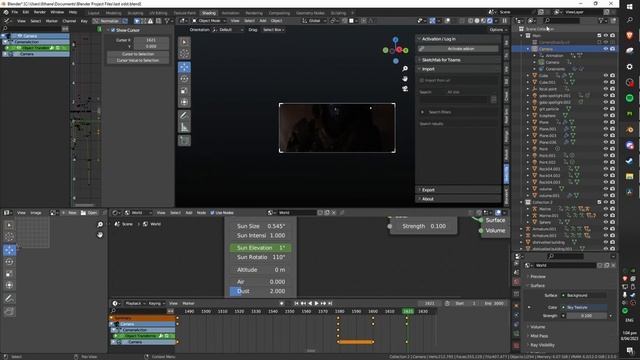This screenshot has height=360, width=640.
Task: Open the Orientation Default dropdown
Action: [228, 30]
